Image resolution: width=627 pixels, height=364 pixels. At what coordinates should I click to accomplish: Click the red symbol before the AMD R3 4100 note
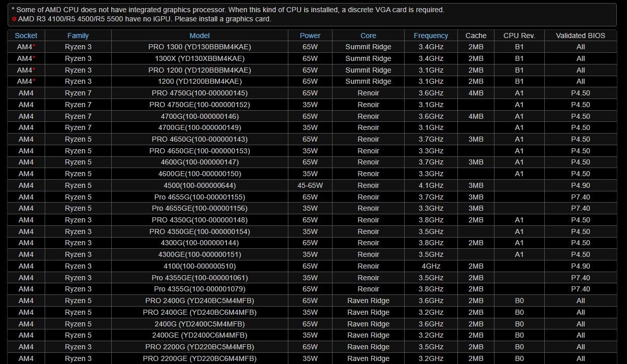14,19
